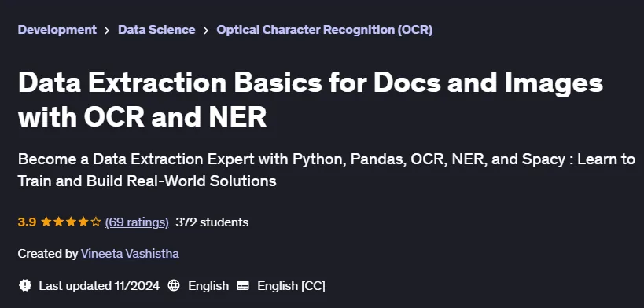This screenshot has height=308, width=644.
Task: Click the 3.9 rating score
Action: coord(27,222)
